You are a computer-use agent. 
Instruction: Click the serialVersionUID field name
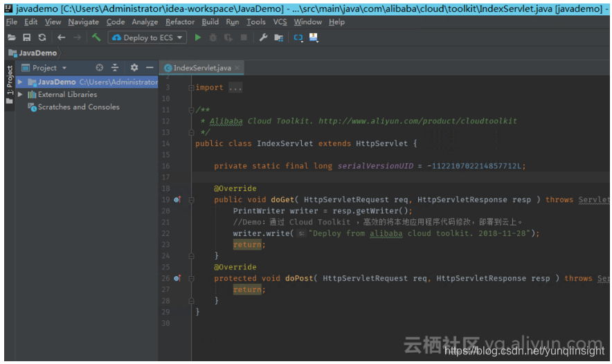(x=375, y=166)
